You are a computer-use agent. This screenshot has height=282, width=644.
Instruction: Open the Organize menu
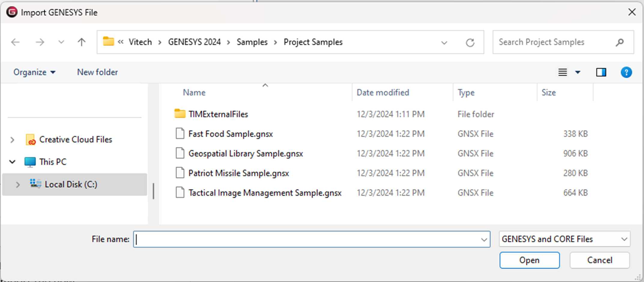coord(34,72)
